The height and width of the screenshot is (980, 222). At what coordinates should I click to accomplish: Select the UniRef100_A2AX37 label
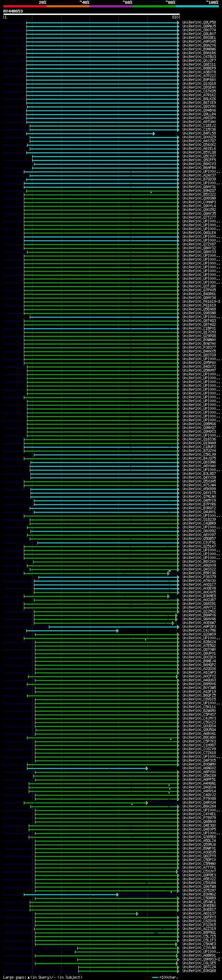[199, 175]
